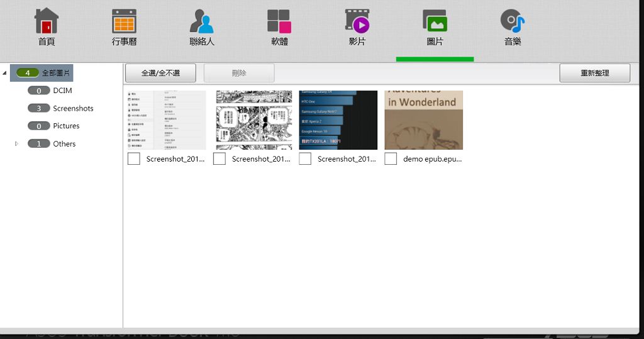Viewport: 644px width, 339px height.
Task: Expand the Others folder node
Action: tap(16, 144)
